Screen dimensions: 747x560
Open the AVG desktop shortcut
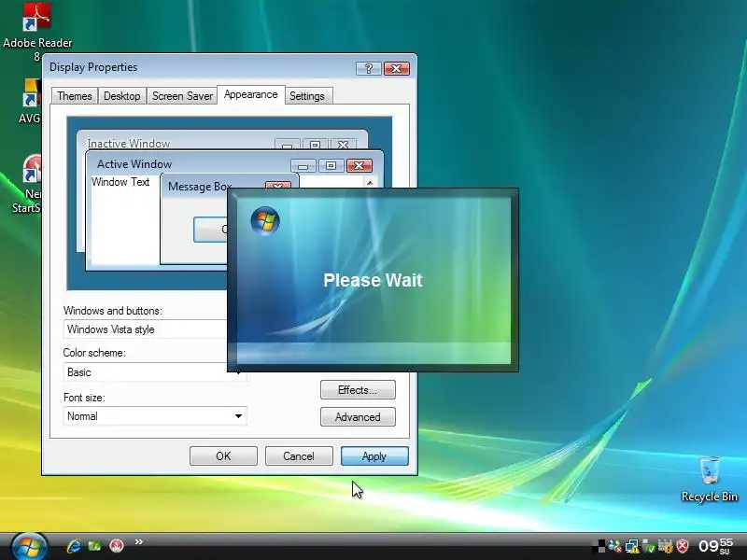coord(31,101)
